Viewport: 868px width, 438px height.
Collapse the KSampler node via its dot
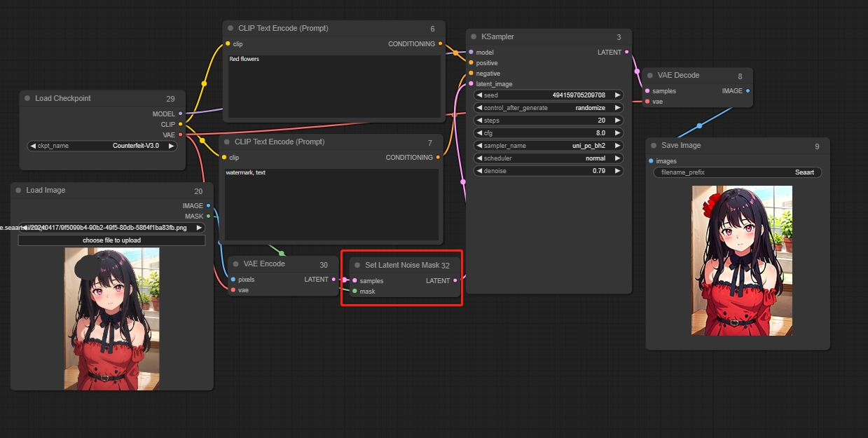pos(474,37)
